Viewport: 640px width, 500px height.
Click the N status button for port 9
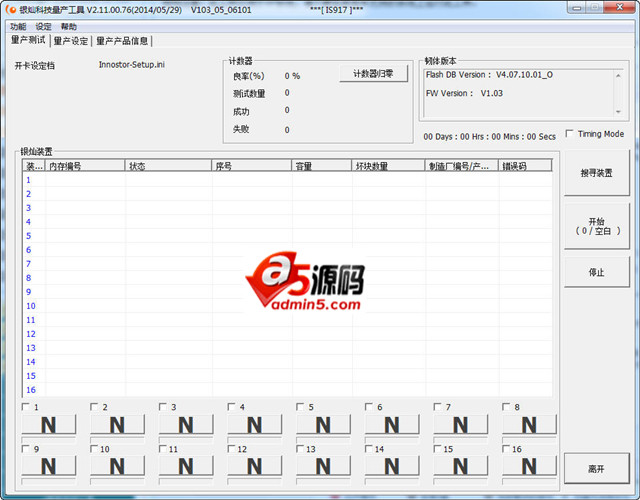pos(49,466)
